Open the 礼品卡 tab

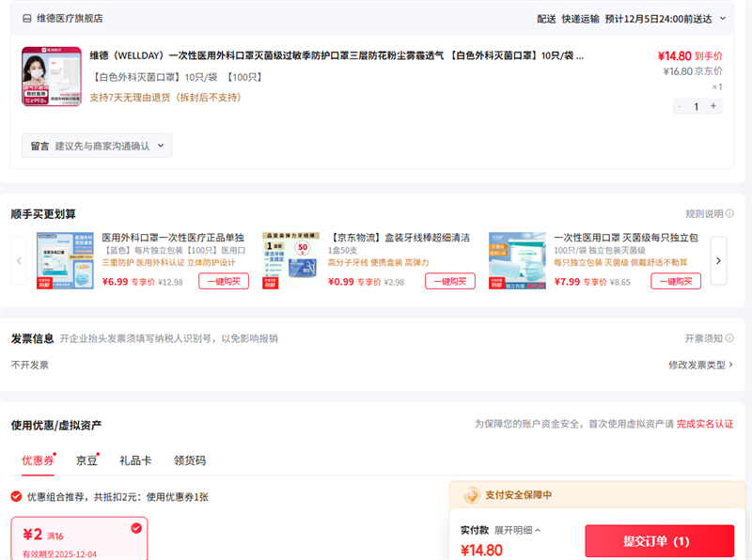135,460
